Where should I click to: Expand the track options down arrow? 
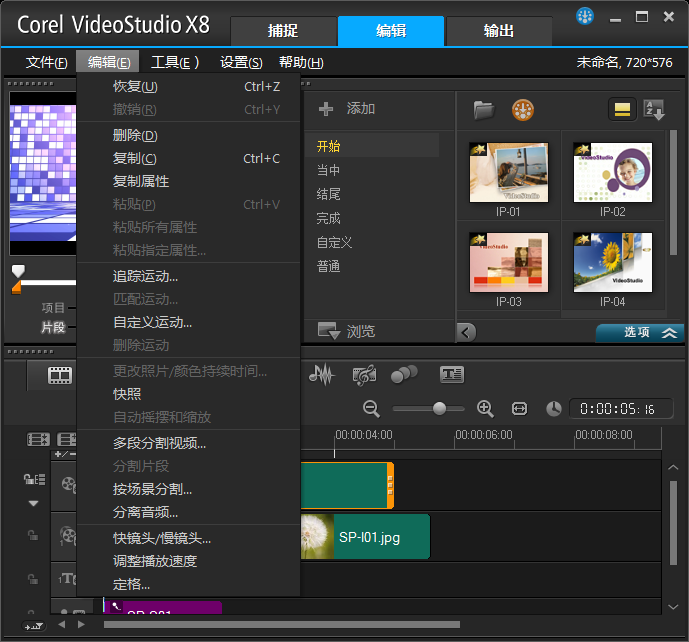point(33,504)
